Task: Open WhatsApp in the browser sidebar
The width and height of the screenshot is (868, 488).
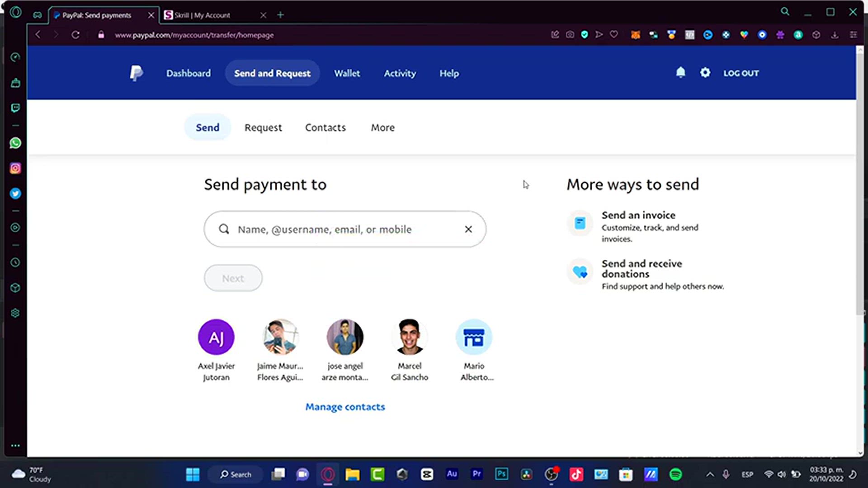Action: pos(15,143)
